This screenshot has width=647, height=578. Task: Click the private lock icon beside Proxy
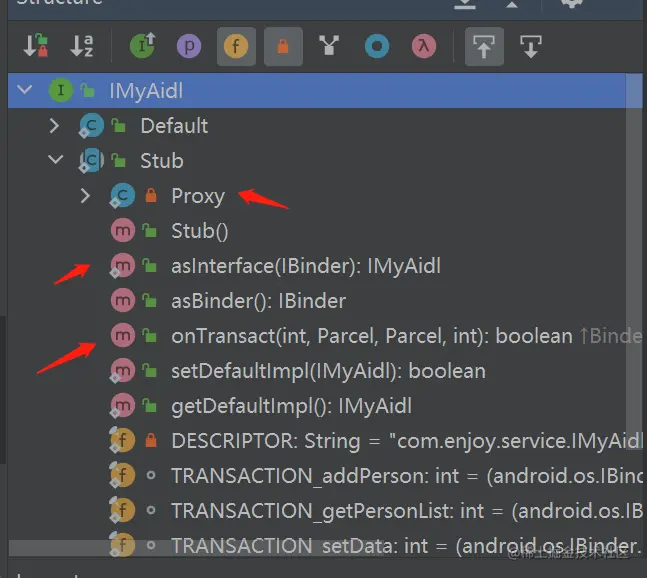click(151, 195)
